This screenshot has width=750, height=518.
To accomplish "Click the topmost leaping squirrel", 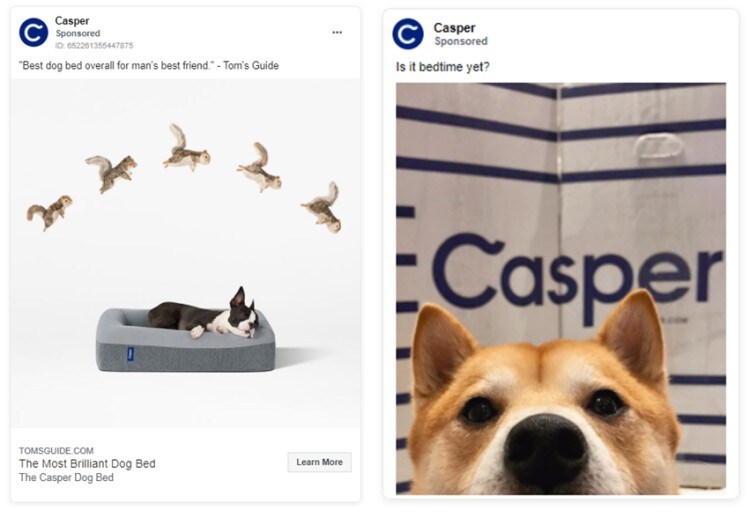I will 186,148.
